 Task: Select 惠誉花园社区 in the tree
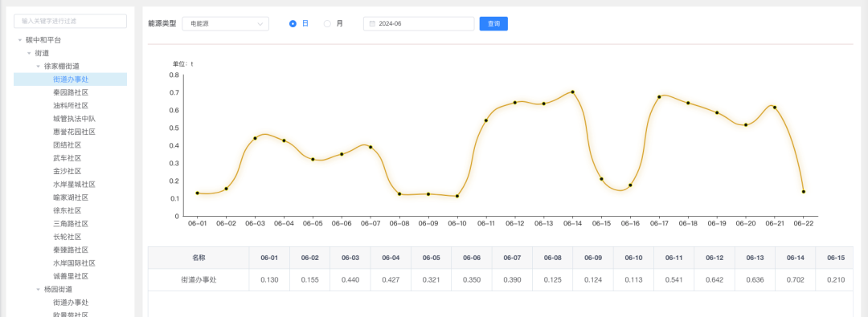pyautogui.click(x=74, y=132)
